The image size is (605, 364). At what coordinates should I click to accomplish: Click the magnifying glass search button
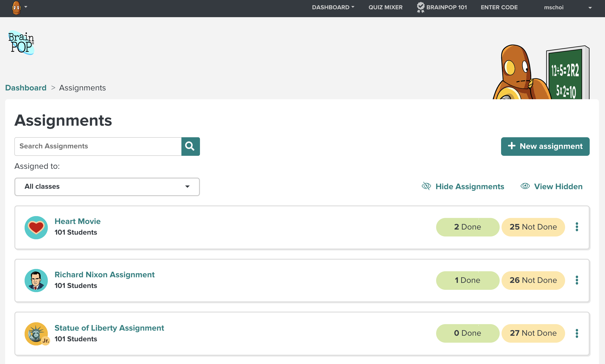190,146
